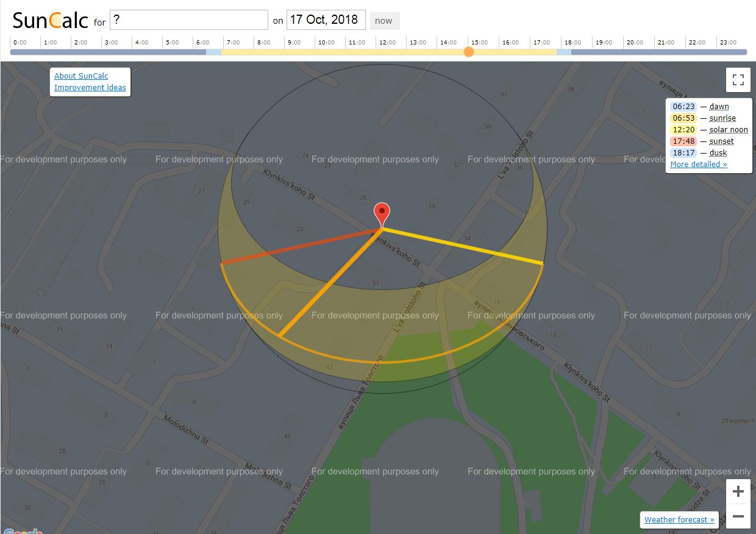The height and width of the screenshot is (534, 756).
Task: Click the "dawn" legend label
Action: click(x=719, y=107)
